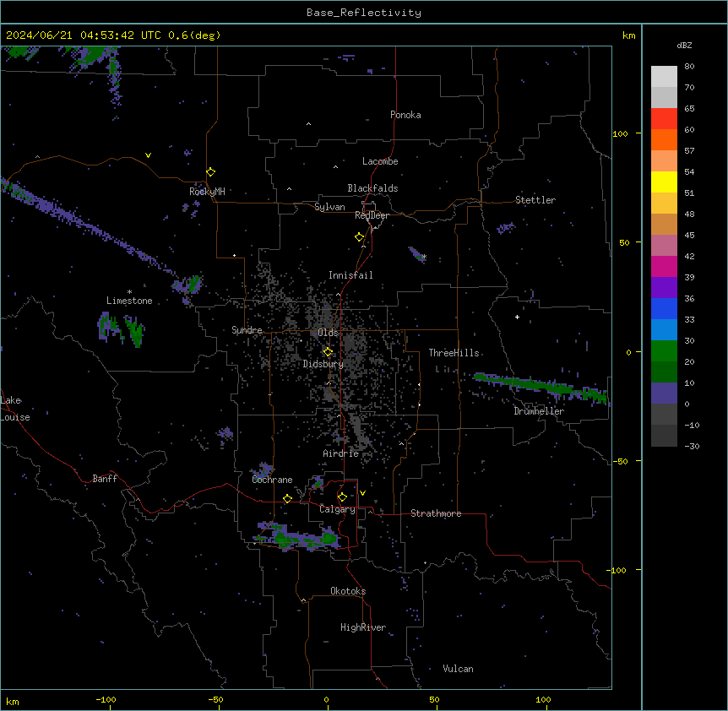Select the yellow V marker east of Calgary
Screen dimensions: 728x711
[x=362, y=493]
